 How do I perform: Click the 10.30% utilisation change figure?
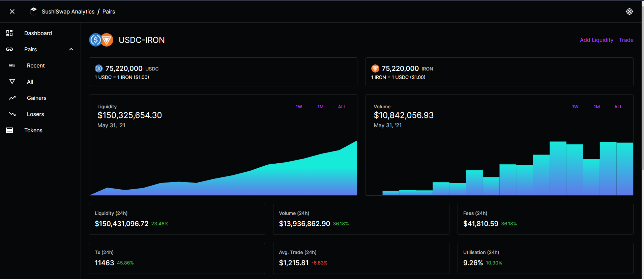[x=494, y=263]
